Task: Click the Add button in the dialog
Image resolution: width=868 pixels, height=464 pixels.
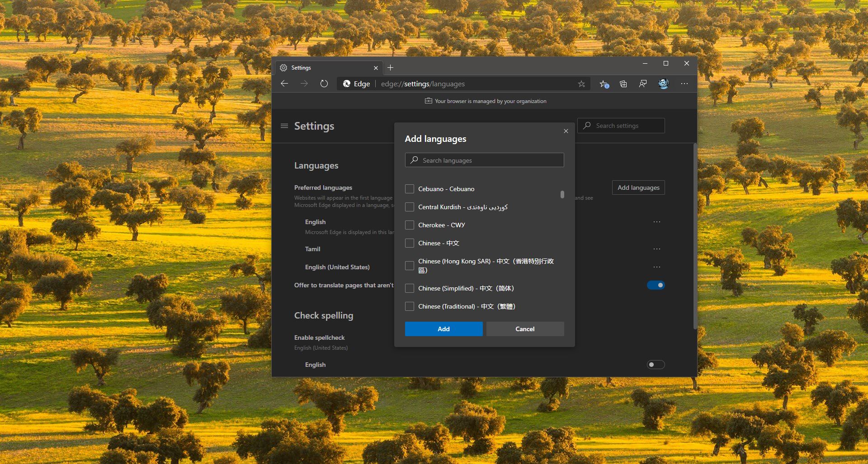Action: pos(443,329)
